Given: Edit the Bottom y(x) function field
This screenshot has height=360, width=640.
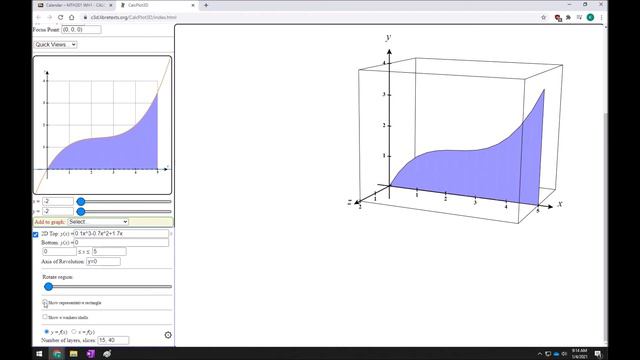Looking at the screenshot, I should (x=121, y=242).
